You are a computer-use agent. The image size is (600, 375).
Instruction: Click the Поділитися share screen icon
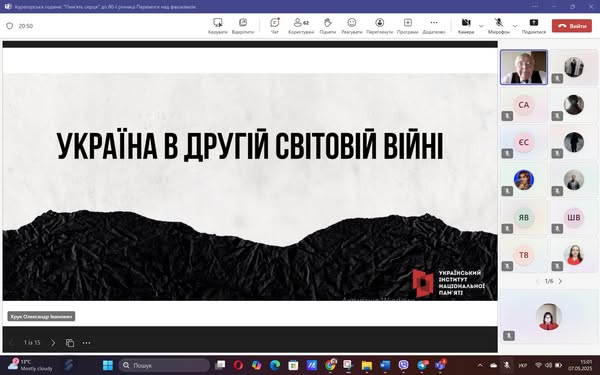tap(534, 26)
